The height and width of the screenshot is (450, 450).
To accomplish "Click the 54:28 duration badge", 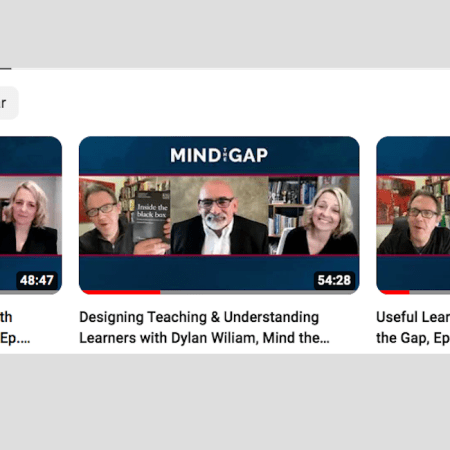I will point(334,280).
